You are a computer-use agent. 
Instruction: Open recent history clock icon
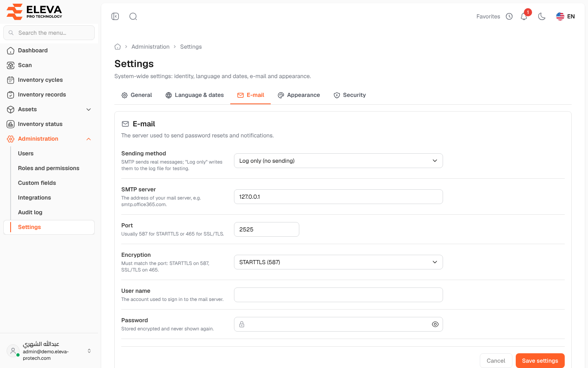[x=509, y=16]
